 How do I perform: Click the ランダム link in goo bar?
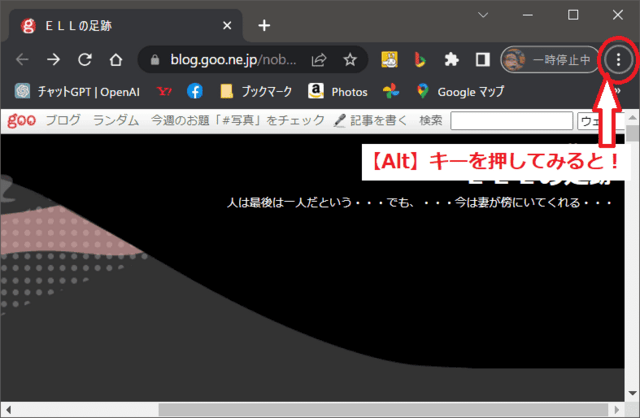[x=116, y=121]
